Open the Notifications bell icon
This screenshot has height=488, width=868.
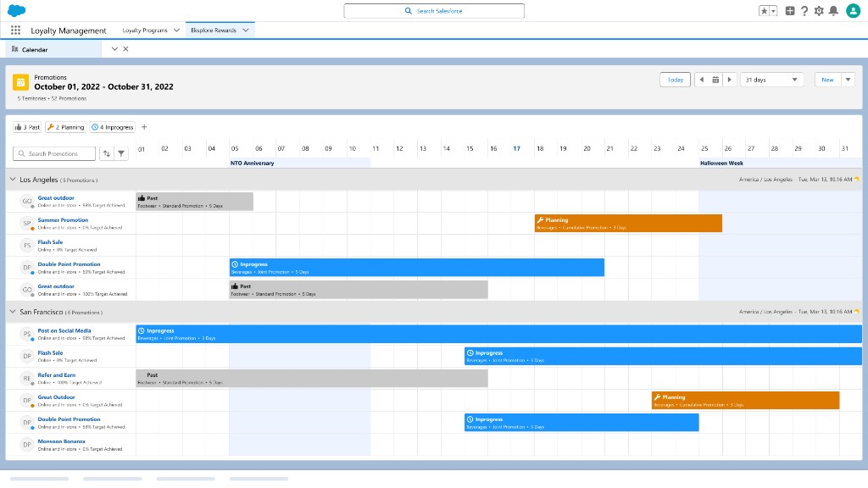tap(833, 10)
